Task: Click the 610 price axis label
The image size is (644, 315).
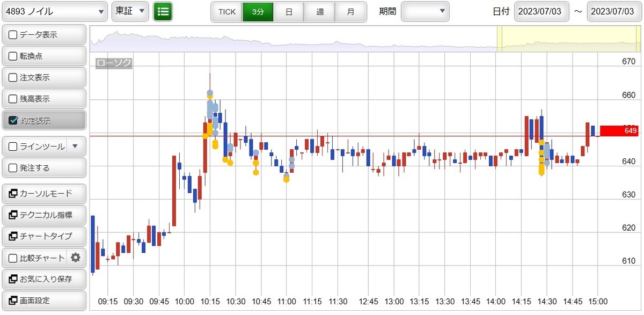Action: [x=628, y=261]
